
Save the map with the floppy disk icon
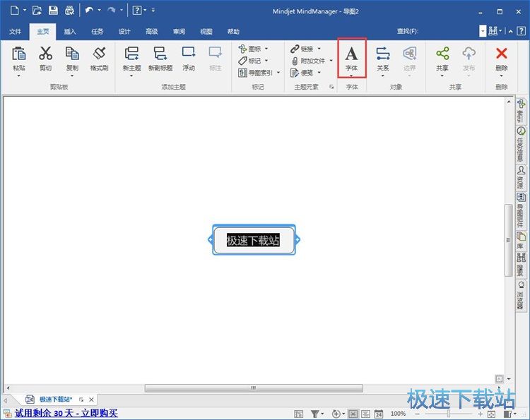tap(53, 11)
